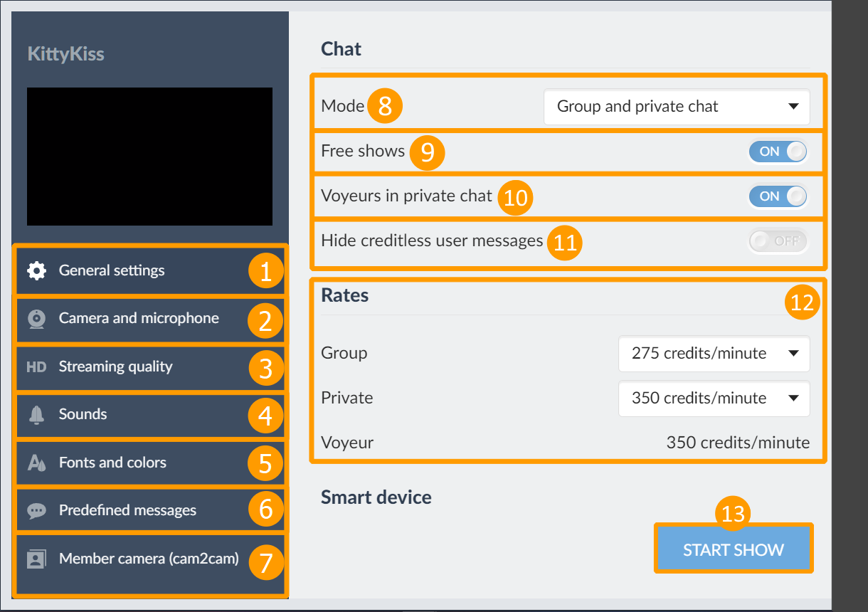Disable Voyeurs in private chat toggle
This screenshot has height=612, width=868.
pos(778,196)
